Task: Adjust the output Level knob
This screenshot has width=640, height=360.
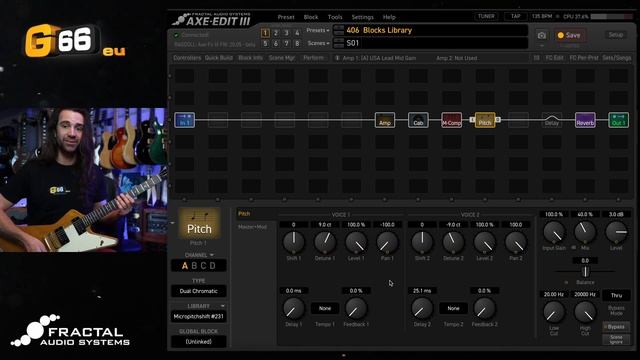Action: coord(616,232)
